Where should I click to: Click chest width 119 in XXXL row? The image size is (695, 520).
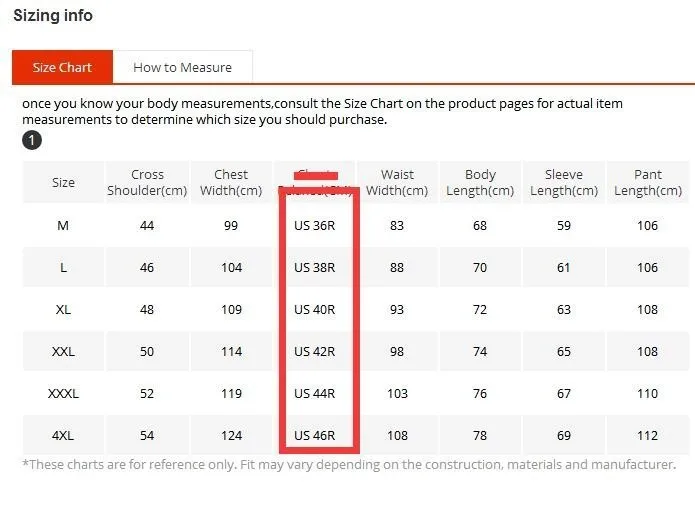tap(231, 394)
